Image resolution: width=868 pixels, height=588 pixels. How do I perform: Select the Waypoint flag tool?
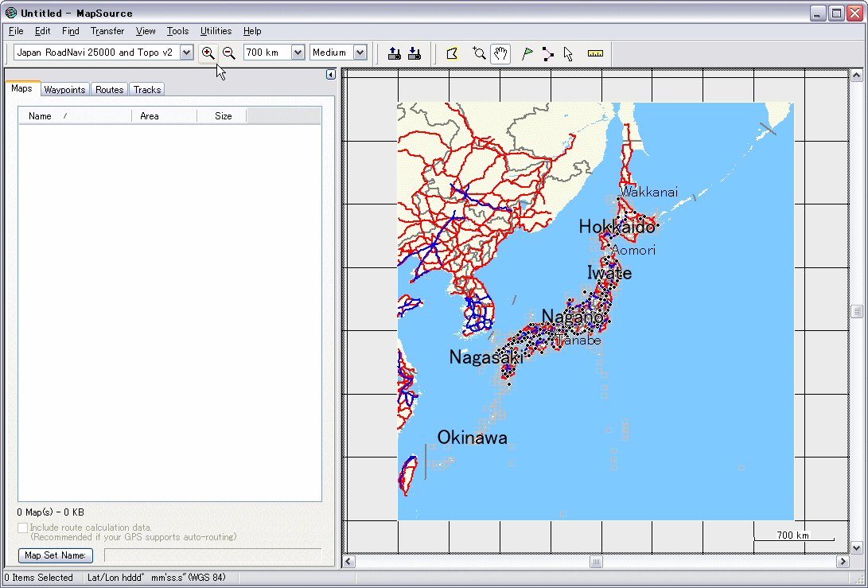pos(527,53)
